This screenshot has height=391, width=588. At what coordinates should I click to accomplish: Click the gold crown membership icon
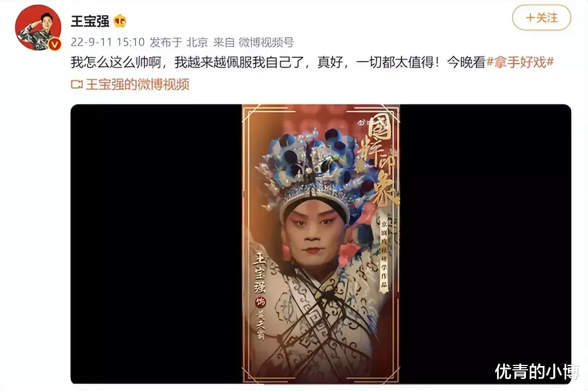120,21
